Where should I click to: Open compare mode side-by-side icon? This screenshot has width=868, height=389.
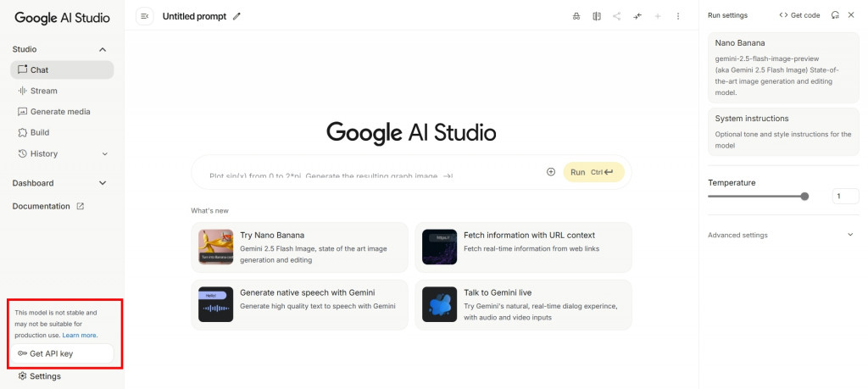click(596, 17)
